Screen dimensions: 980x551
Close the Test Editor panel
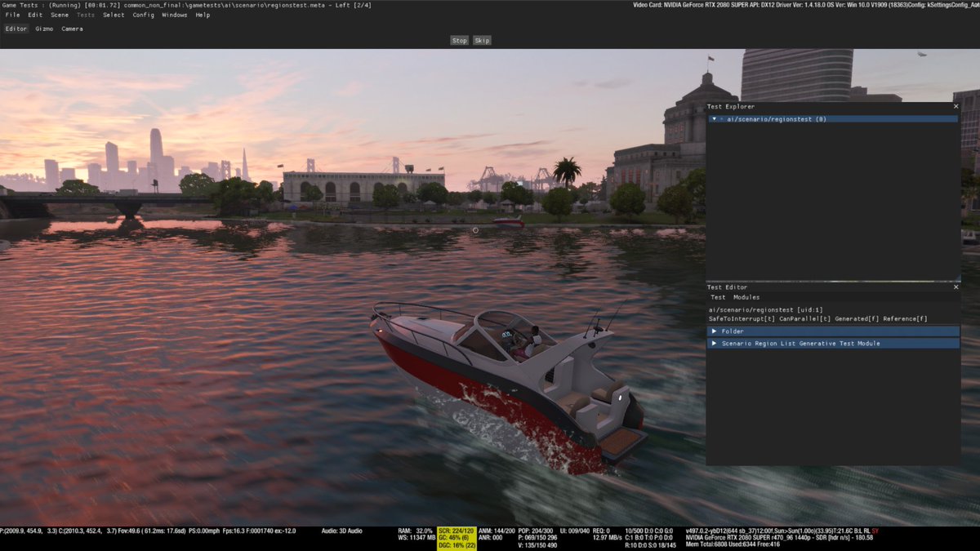955,287
